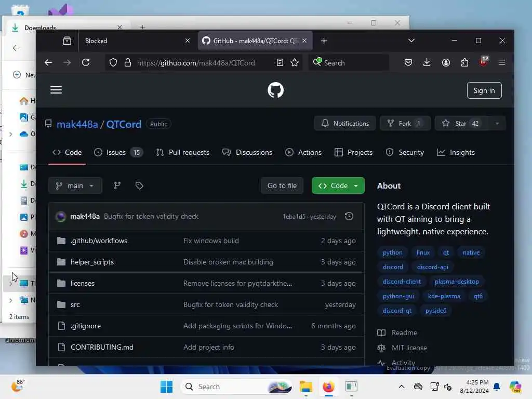Switch to the Blocked browser tab

[x=138, y=41]
